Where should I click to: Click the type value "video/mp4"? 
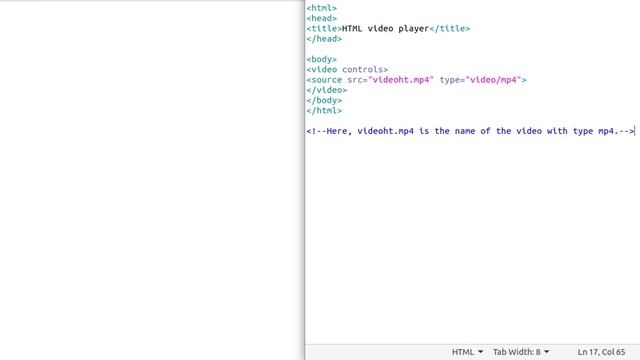pos(493,80)
